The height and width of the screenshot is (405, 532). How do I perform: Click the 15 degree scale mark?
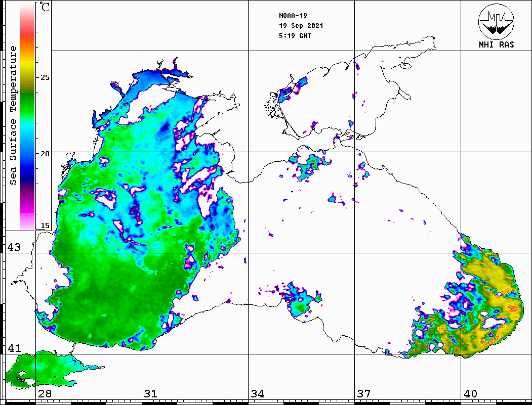[45, 226]
